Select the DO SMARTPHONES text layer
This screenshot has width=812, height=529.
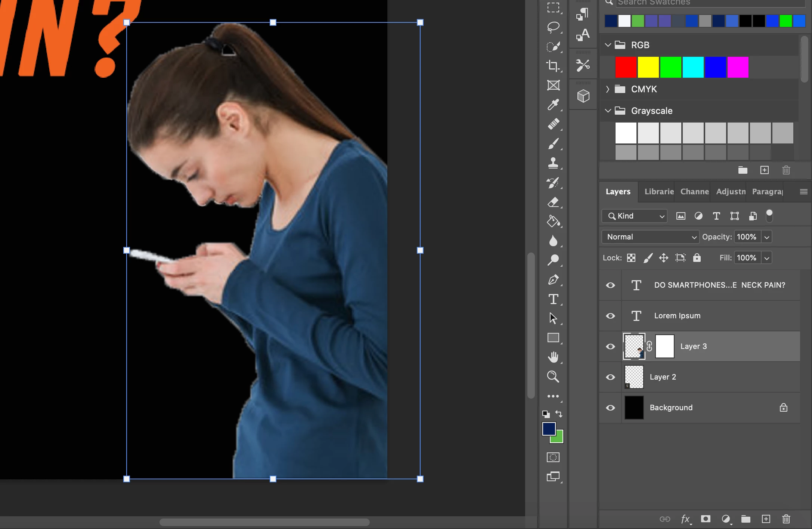719,285
